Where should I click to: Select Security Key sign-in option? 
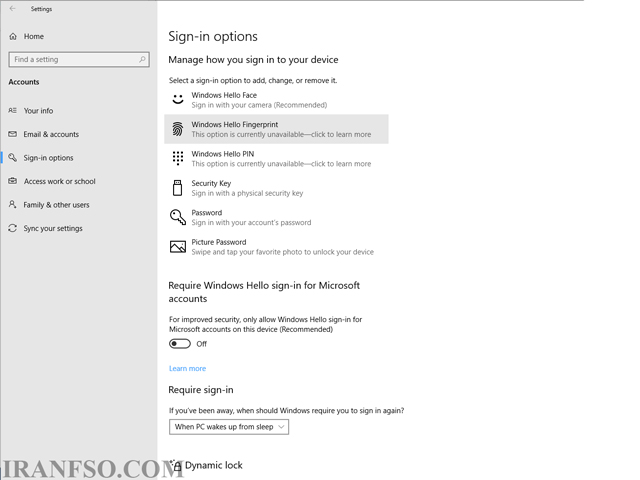276,188
